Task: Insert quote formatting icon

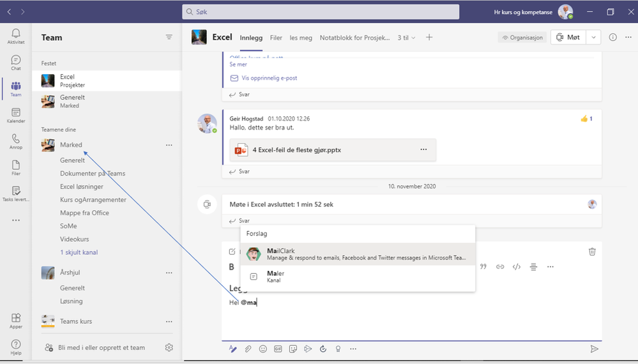Action: (483, 266)
